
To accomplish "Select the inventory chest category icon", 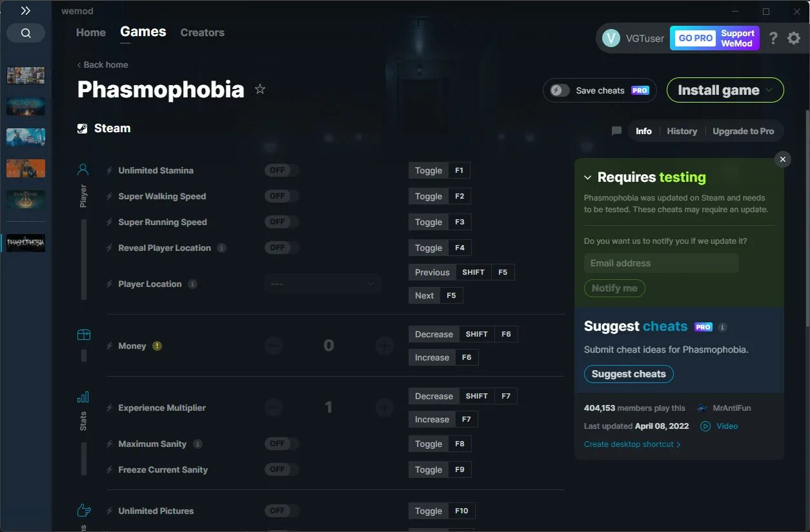I will tap(83, 335).
